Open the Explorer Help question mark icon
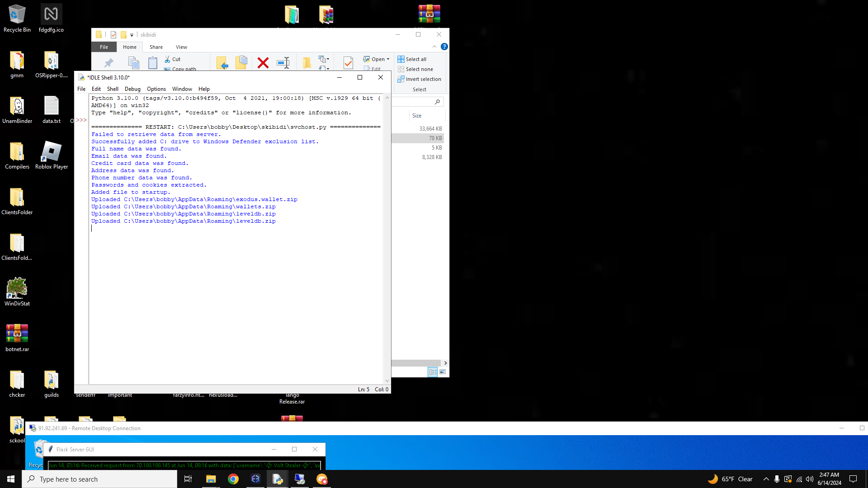Viewport: 868px width, 488px height. click(444, 47)
